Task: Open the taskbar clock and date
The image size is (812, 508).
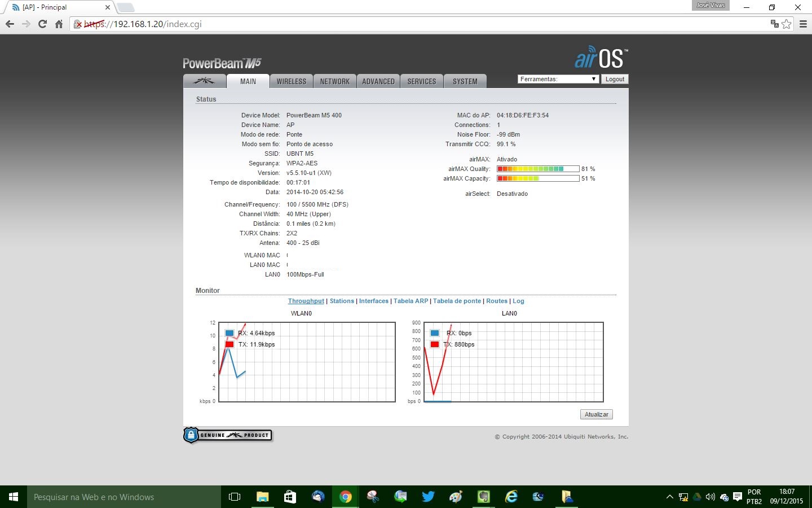Action: click(x=787, y=497)
